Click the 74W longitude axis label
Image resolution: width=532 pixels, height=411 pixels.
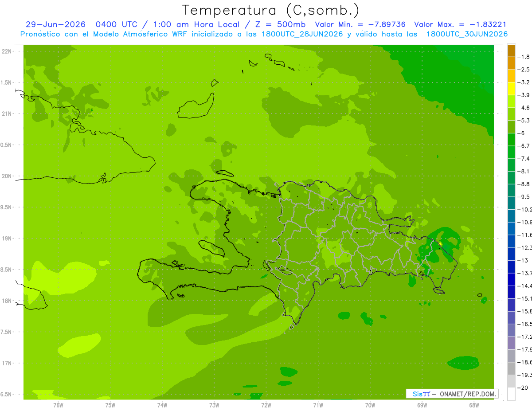(162, 405)
